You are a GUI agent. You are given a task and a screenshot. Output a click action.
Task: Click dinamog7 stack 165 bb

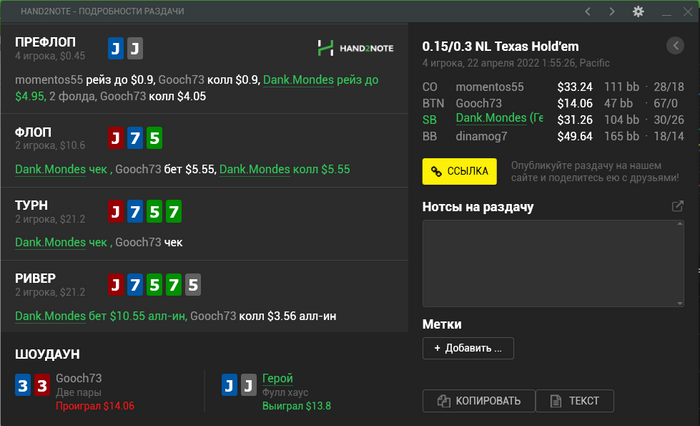(x=621, y=136)
